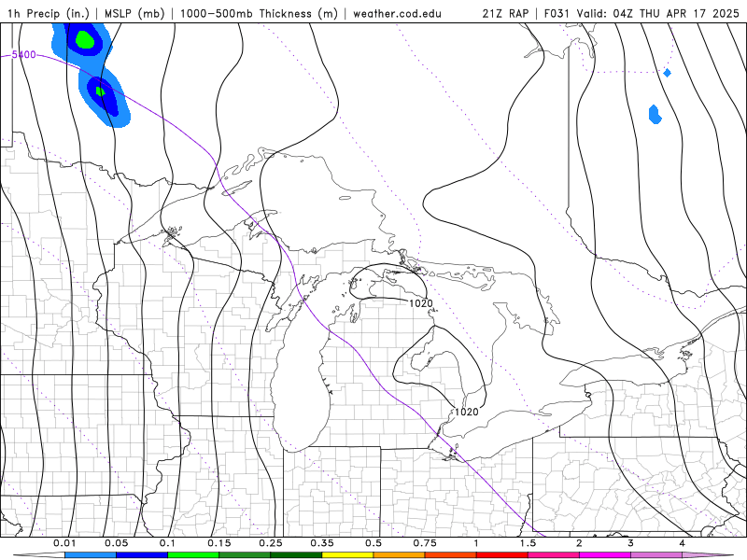747x560 pixels.
Task: Click the orange 0.5 legend swatch
Action: pos(400,555)
